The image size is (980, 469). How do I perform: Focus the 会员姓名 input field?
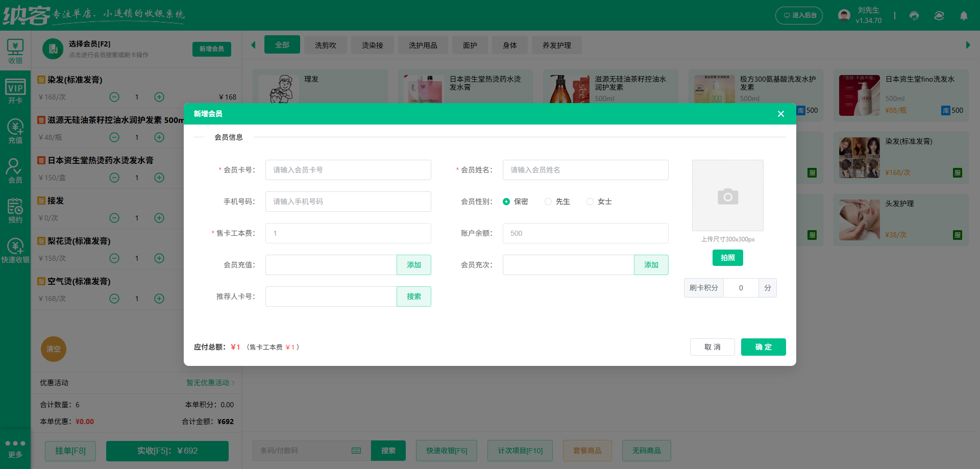tap(585, 170)
